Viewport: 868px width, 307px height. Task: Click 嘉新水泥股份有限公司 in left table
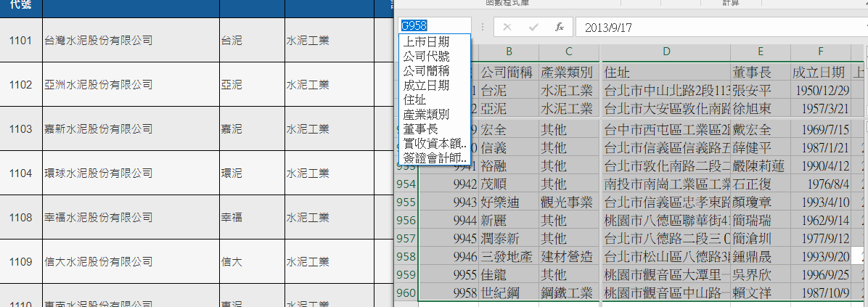click(x=98, y=129)
